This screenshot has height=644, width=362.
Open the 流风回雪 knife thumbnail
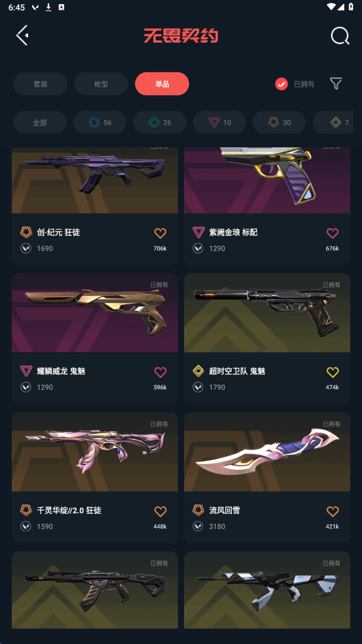tap(267, 452)
